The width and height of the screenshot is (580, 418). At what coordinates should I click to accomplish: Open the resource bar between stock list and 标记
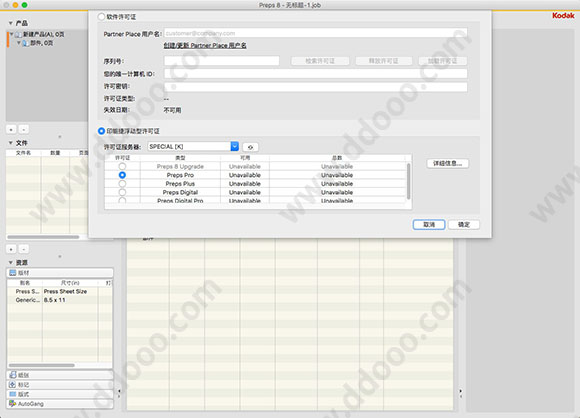(60, 375)
